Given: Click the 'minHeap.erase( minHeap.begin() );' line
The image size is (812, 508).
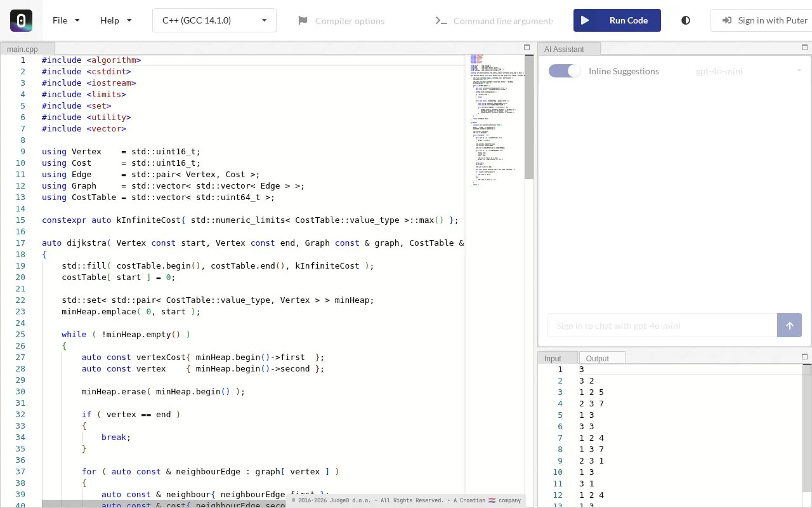Looking at the screenshot, I should tap(163, 392).
